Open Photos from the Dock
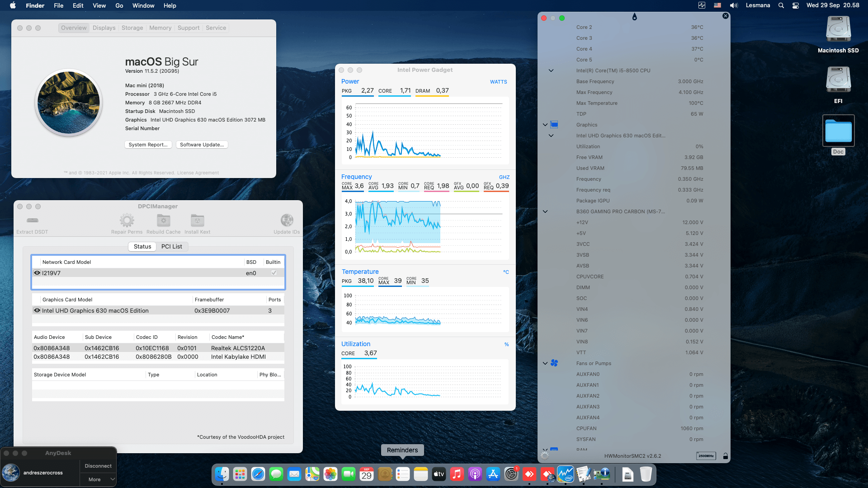This screenshot has height=488, width=868. (330, 474)
